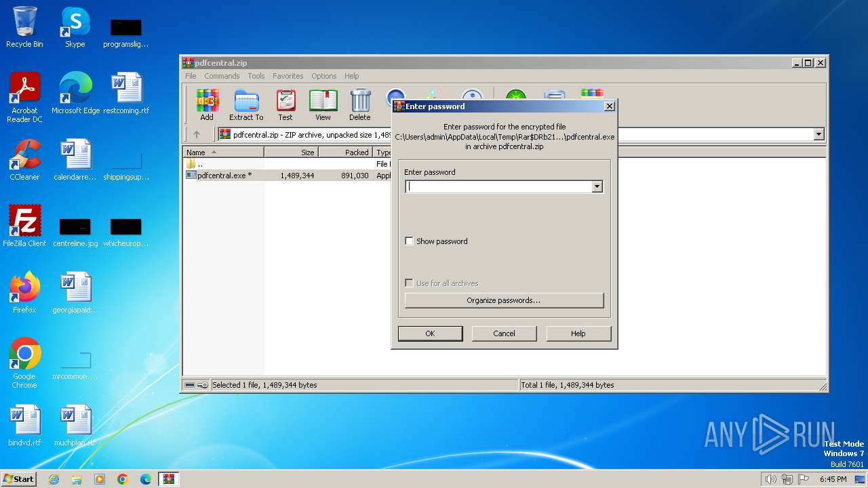Click the network tray icon

click(x=787, y=479)
